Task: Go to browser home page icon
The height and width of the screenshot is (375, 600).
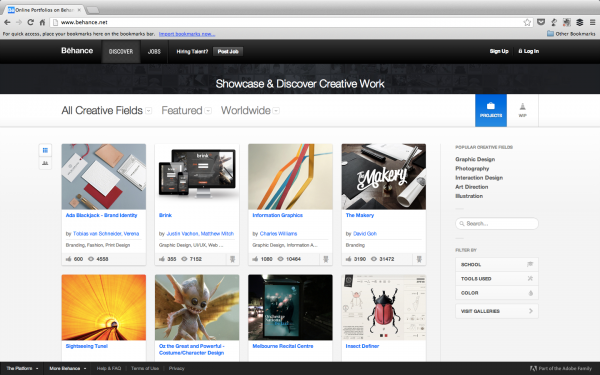Action: point(42,22)
